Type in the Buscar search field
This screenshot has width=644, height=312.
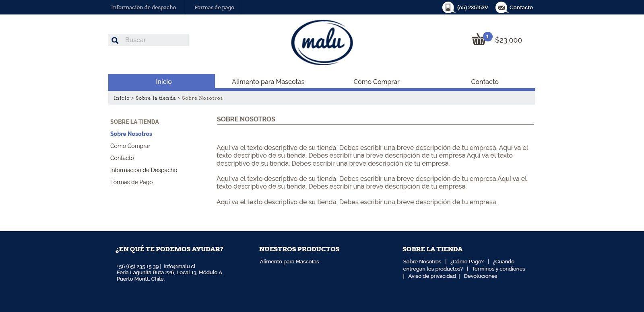pyautogui.click(x=155, y=40)
